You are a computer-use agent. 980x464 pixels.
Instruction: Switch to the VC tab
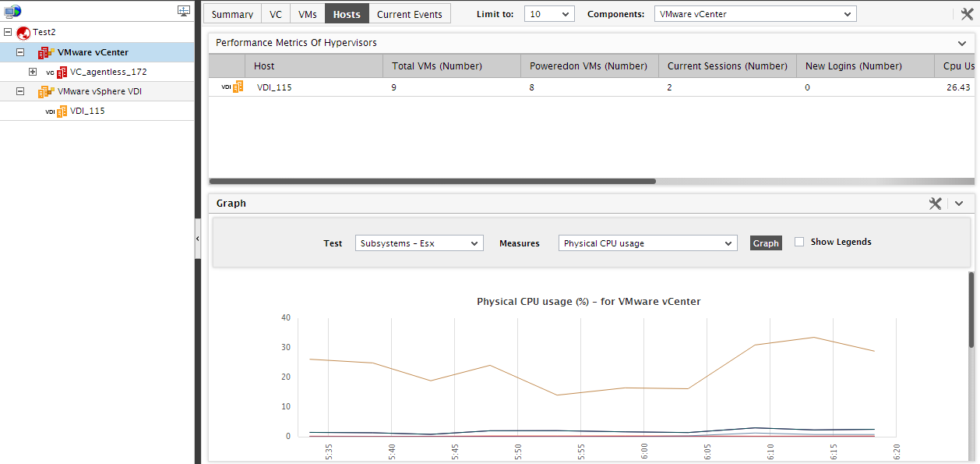pos(276,14)
